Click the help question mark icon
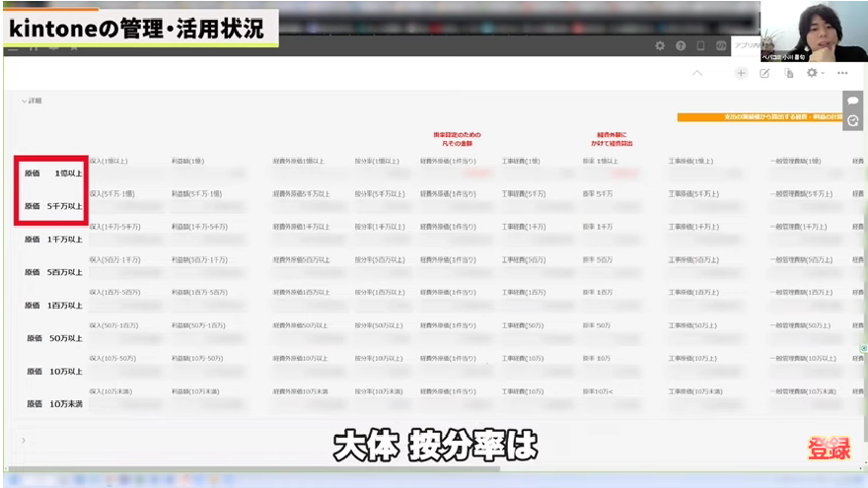 681,45
